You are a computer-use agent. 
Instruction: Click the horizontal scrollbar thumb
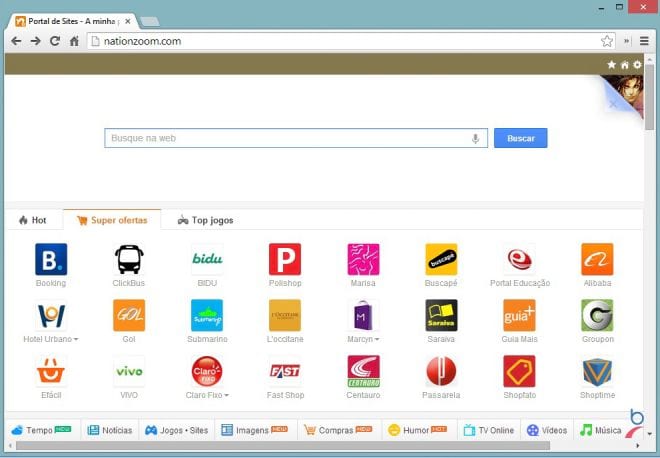coord(283,445)
